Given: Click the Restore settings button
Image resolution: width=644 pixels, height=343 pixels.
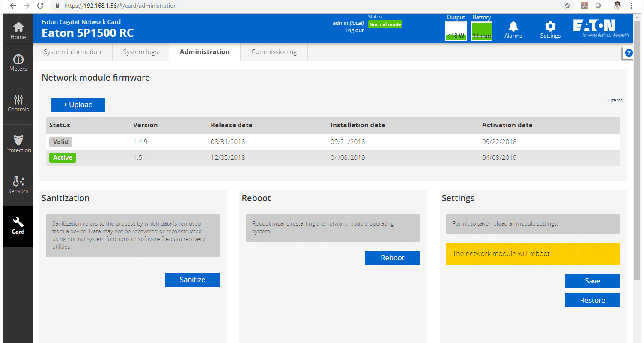Looking at the screenshot, I should (x=593, y=300).
